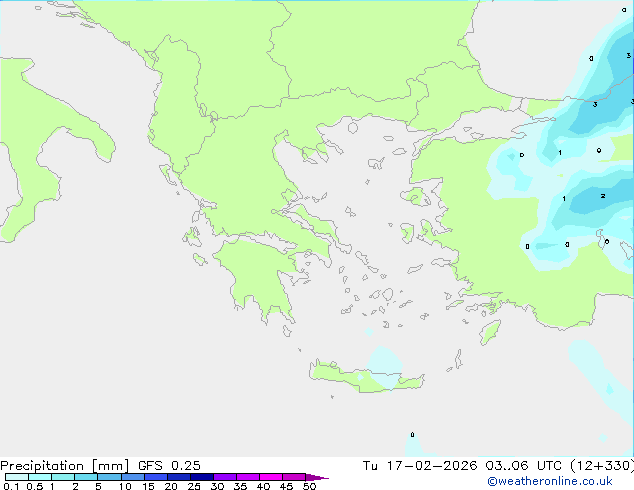Click legend swatch between 5 and 10
The width and height of the screenshot is (634, 490).
[x=109, y=477]
